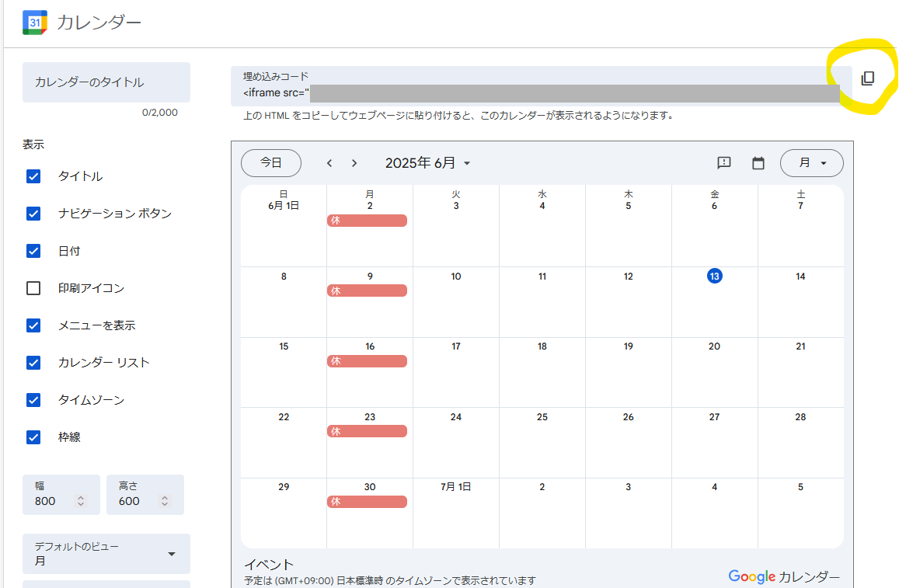The image size is (899, 588).
Task: Click the feedback speech-bubble icon in the calendar header
Action: 724,163
